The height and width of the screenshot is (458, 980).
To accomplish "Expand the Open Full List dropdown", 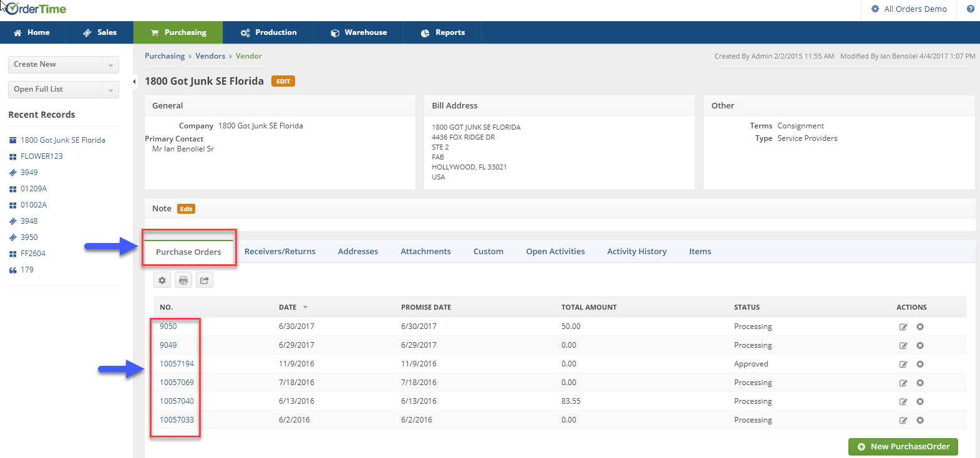I will (110, 90).
